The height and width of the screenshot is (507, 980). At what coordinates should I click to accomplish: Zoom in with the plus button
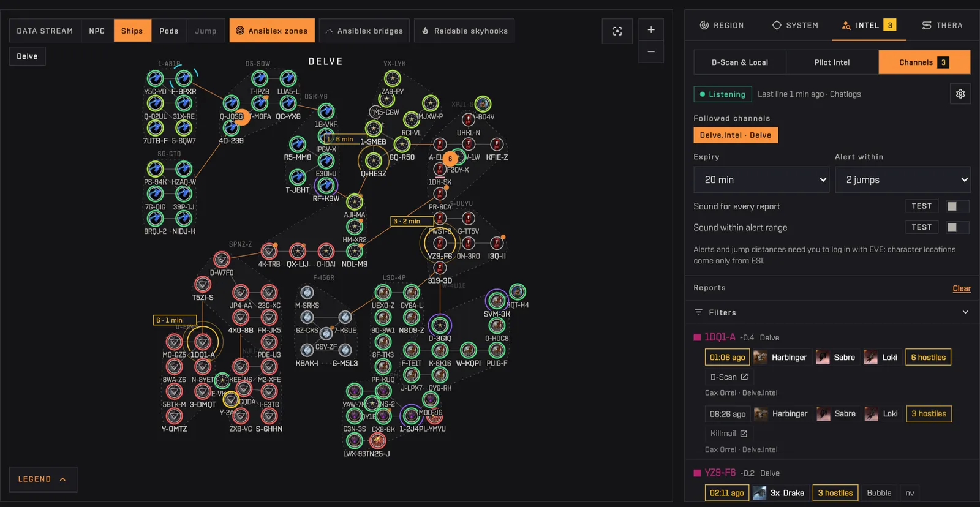[651, 29]
